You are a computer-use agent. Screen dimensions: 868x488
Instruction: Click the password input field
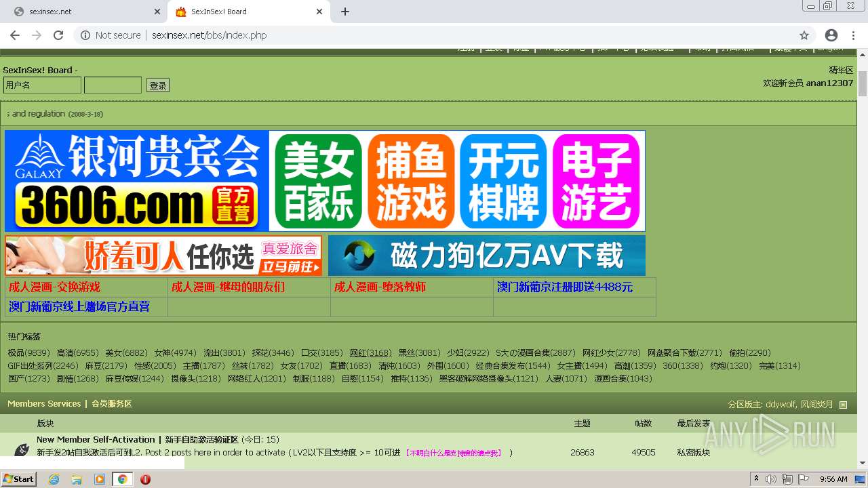pyautogui.click(x=113, y=85)
